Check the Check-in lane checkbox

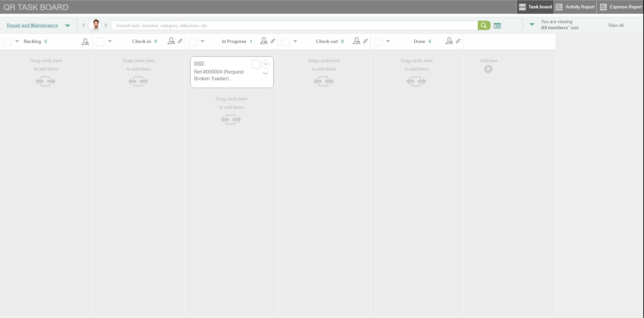click(100, 42)
